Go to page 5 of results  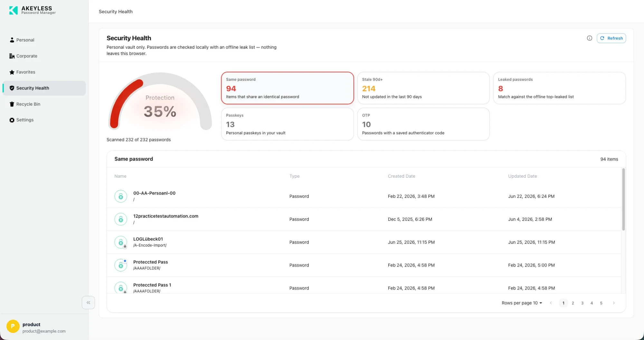(x=601, y=303)
